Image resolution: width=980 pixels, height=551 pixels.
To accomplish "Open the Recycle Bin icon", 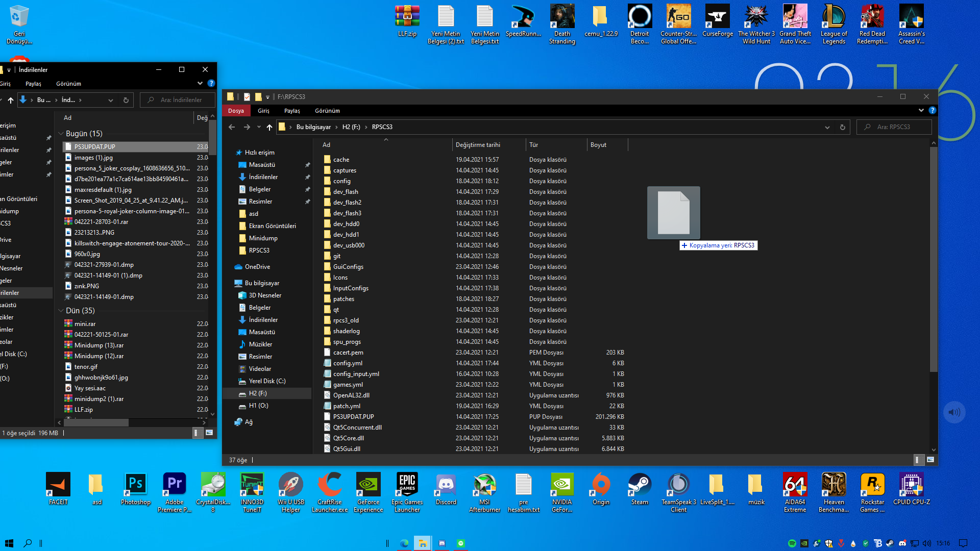I will click(19, 24).
